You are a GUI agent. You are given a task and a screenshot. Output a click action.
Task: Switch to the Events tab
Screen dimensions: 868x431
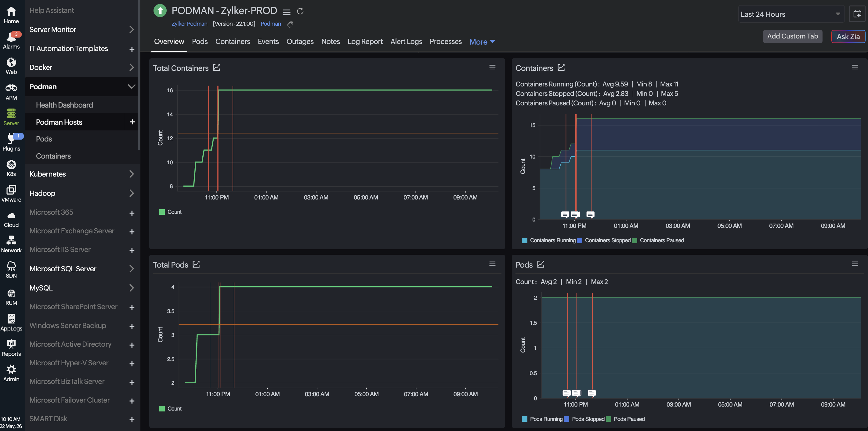coord(268,42)
